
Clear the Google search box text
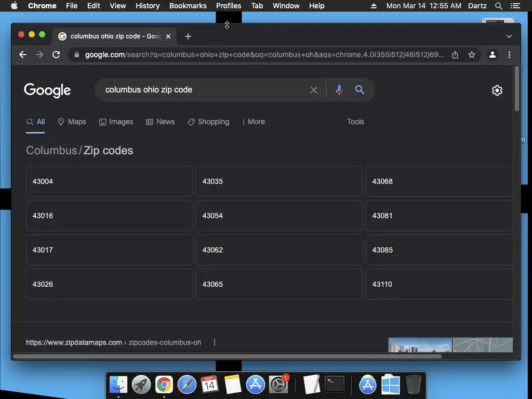(314, 90)
